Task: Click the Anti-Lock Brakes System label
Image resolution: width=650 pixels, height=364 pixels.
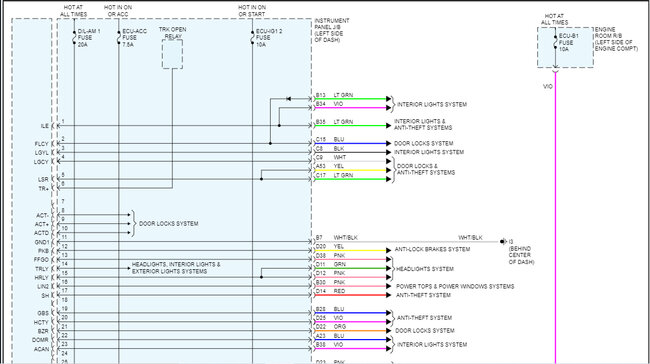Action: click(432, 249)
